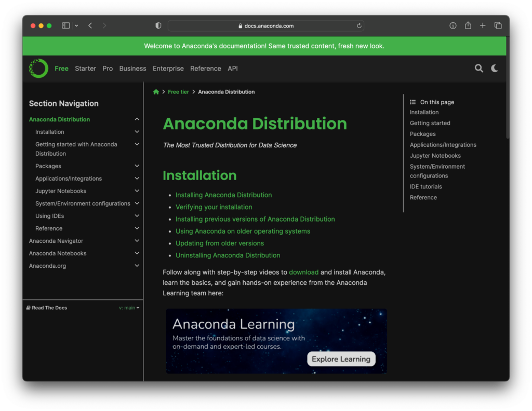Go to the Reference navbar item
532x411 pixels.
pos(206,68)
